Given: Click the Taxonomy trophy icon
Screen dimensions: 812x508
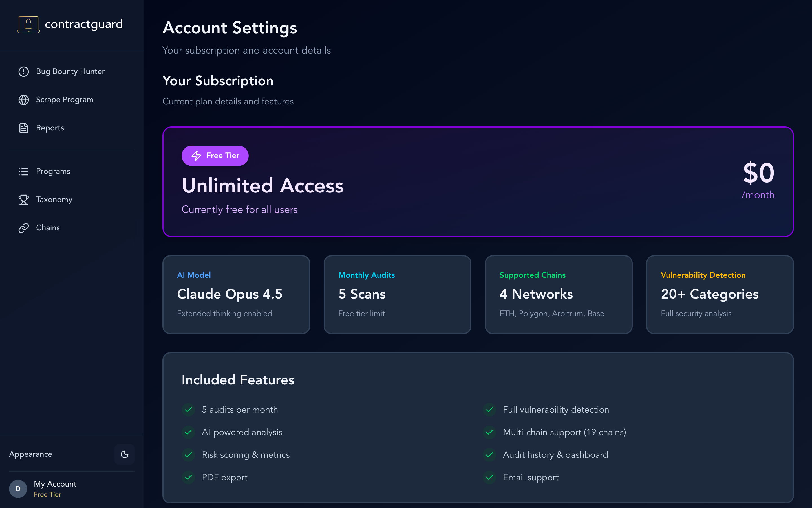Looking at the screenshot, I should 23,200.
